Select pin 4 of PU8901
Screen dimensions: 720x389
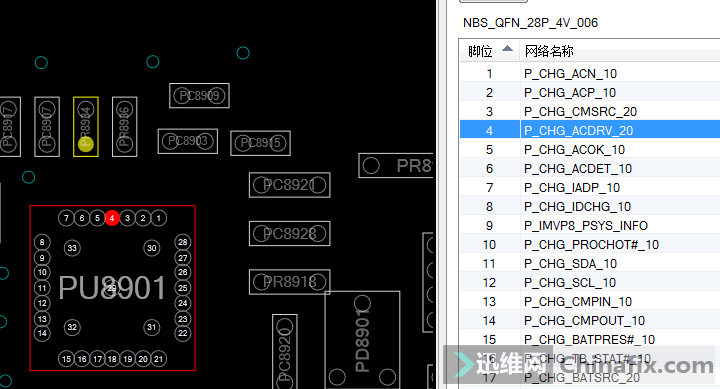click(112, 218)
